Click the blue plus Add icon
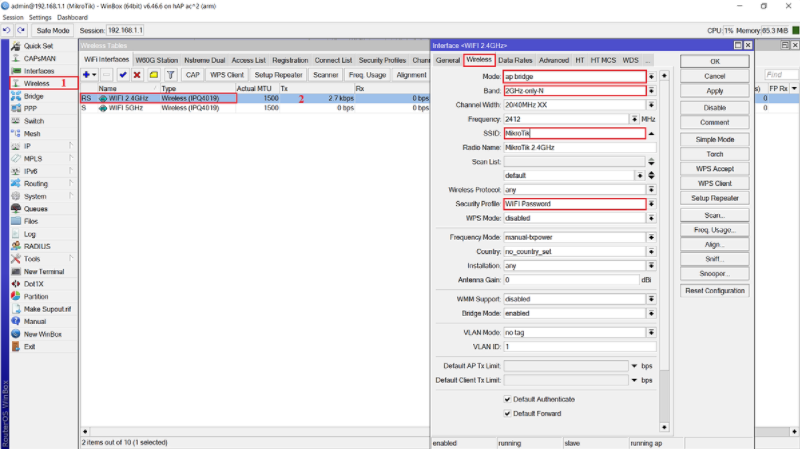Viewport: 800px width, 449px height. [88, 75]
